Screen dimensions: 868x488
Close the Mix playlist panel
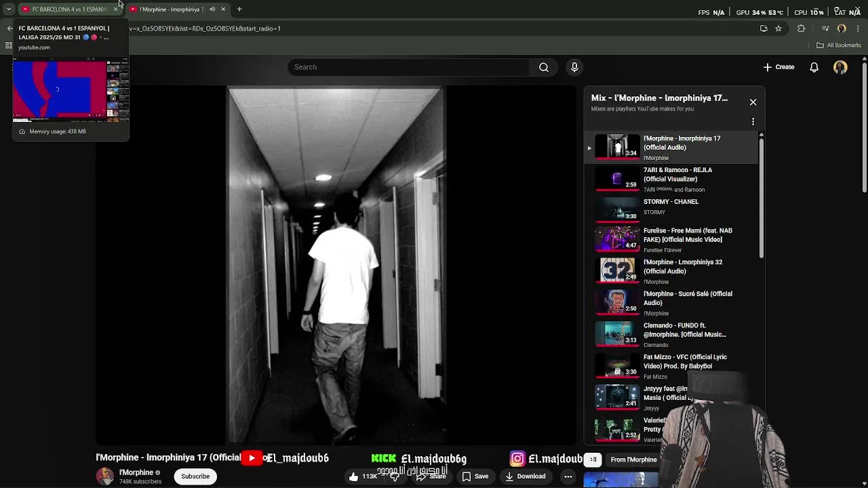click(x=753, y=102)
